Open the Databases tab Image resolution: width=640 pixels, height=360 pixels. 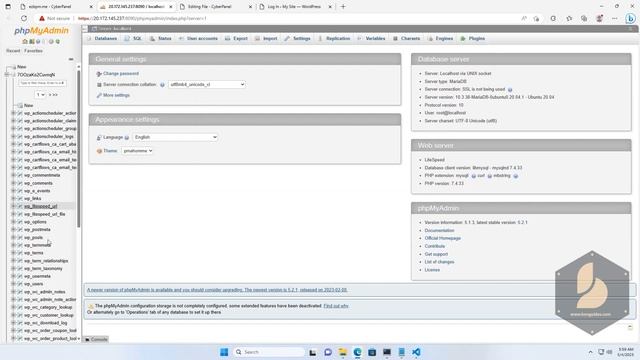102,38
